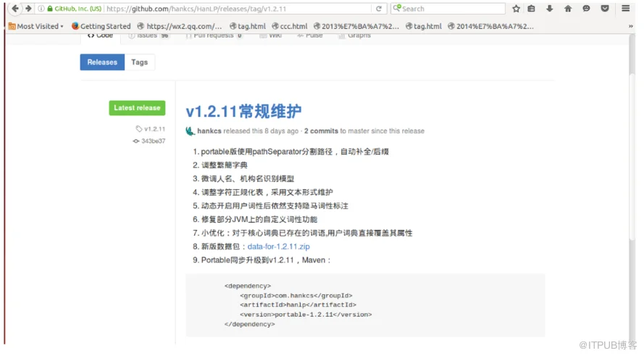The image size is (644, 356).
Task: Click the hanlp artifactId code line
Action: pyautogui.click(x=298, y=305)
